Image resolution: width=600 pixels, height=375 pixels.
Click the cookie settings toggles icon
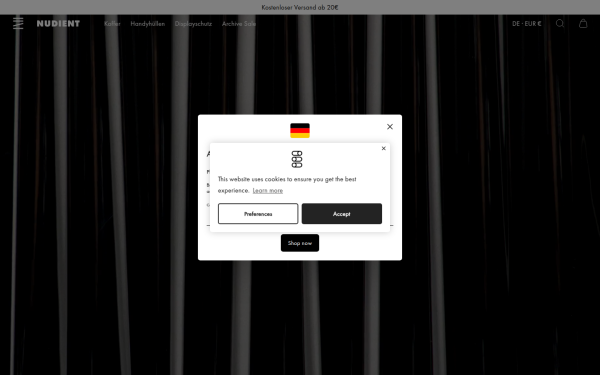coord(297,159)
